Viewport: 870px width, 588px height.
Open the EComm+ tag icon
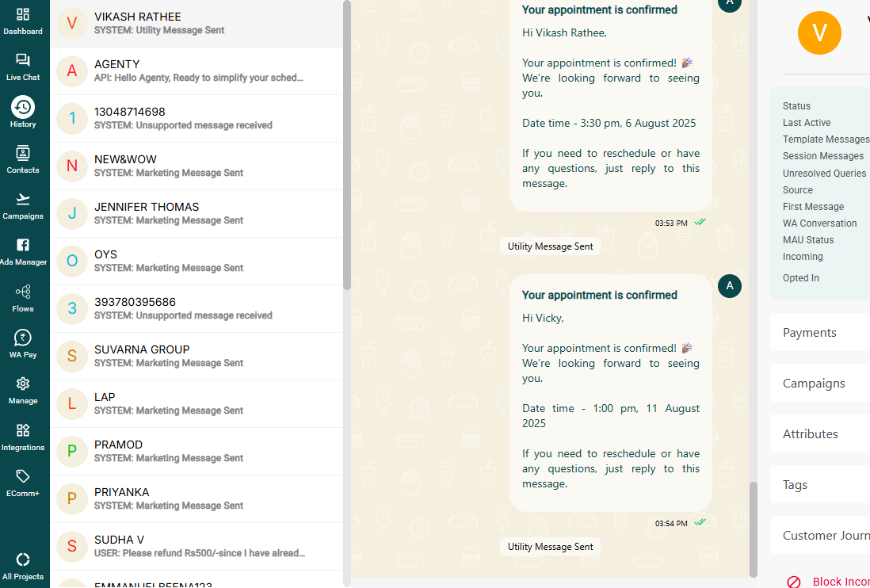pyautogui.click(x=23, y=476)
